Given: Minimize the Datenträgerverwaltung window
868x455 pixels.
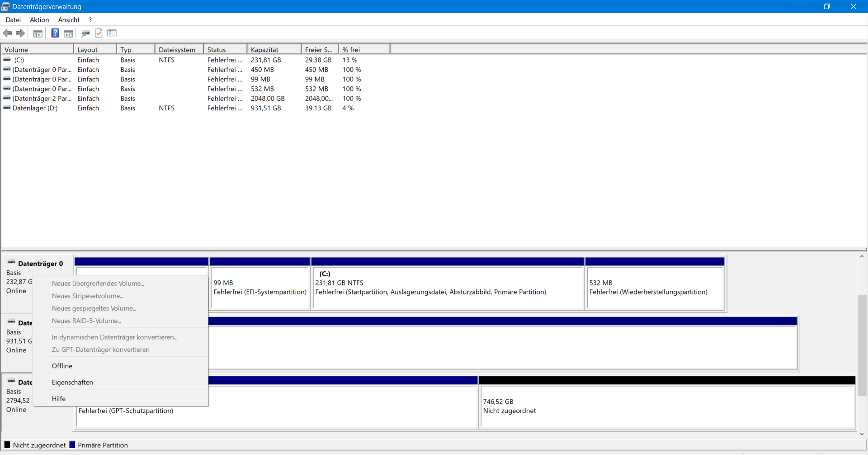Looking at the screenshot, I should click(x=801, y=6).
